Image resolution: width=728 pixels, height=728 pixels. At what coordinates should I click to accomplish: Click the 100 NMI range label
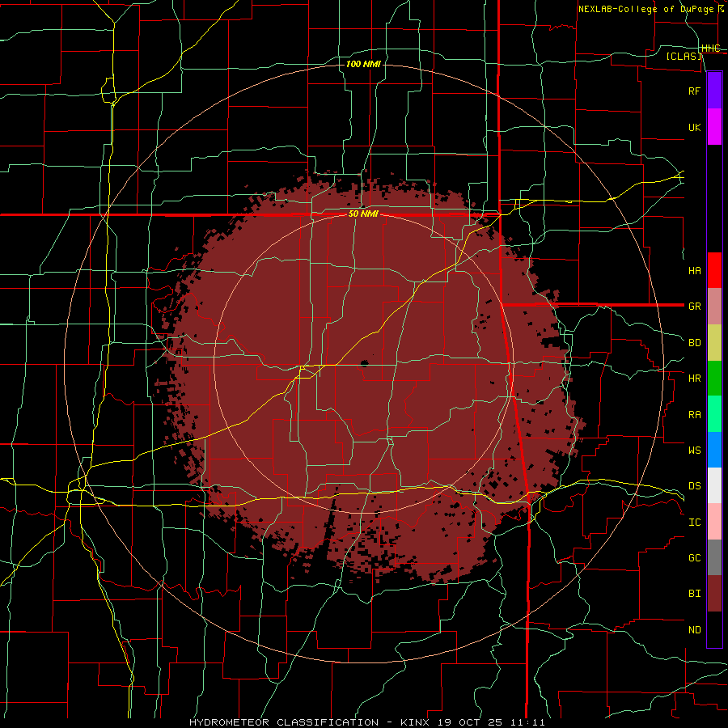[x=363, y=64]
